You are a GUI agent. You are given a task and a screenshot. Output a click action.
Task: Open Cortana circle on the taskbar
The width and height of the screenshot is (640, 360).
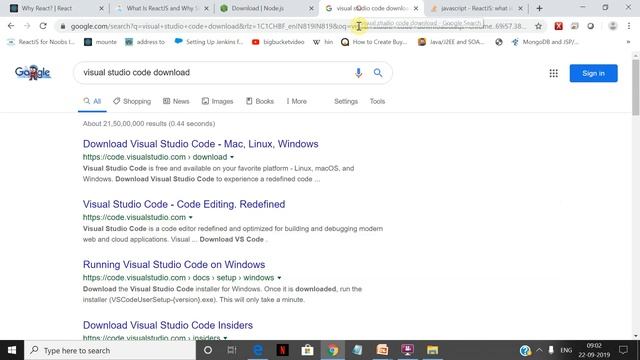208,350
